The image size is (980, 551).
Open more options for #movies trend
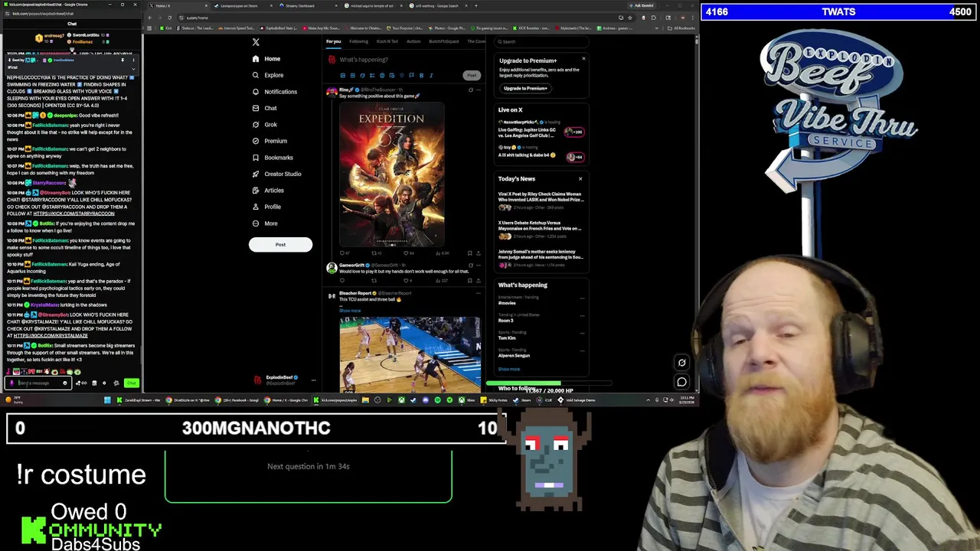[582, 298]
